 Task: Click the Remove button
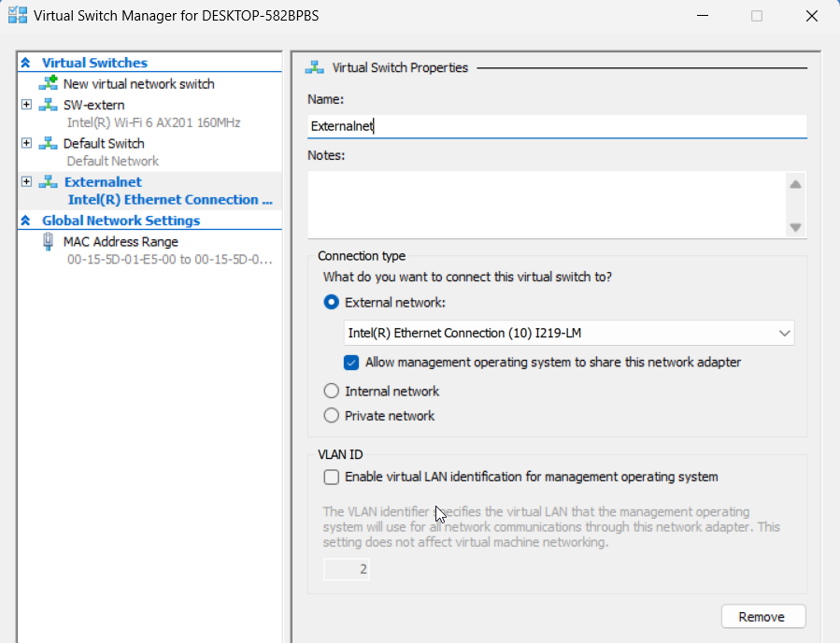click(x=762, y=617)
